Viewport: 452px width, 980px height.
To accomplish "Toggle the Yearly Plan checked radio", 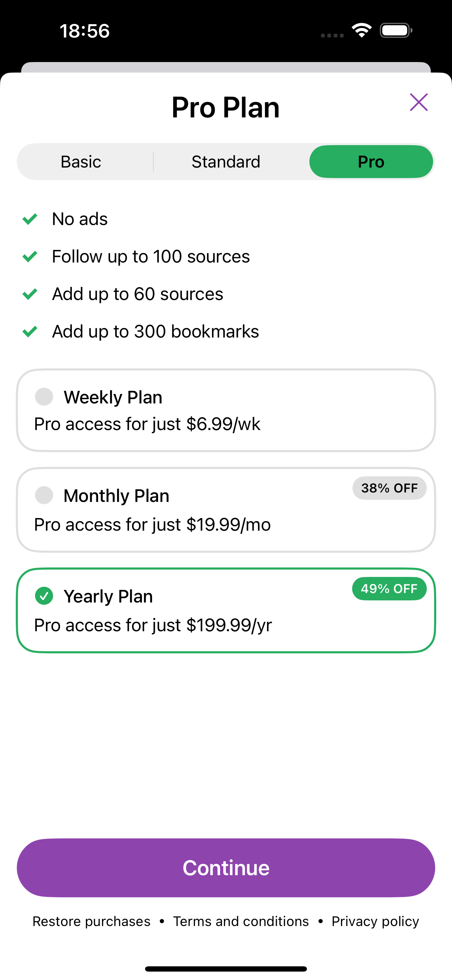I will tap(44, 596).
